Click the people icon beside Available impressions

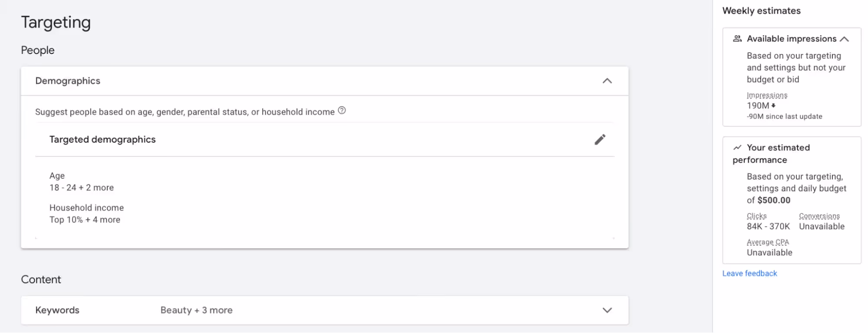(737, 38)
